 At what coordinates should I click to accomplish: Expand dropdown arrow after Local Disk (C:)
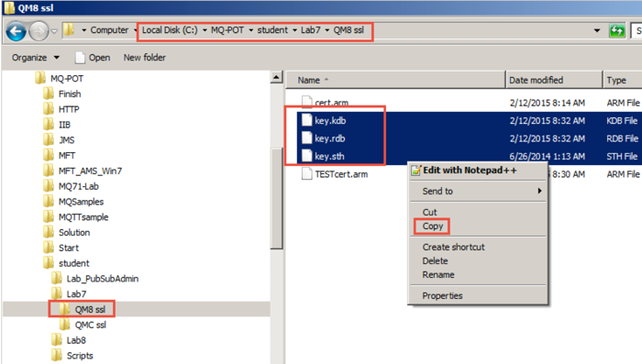click(x=205, y=30)
